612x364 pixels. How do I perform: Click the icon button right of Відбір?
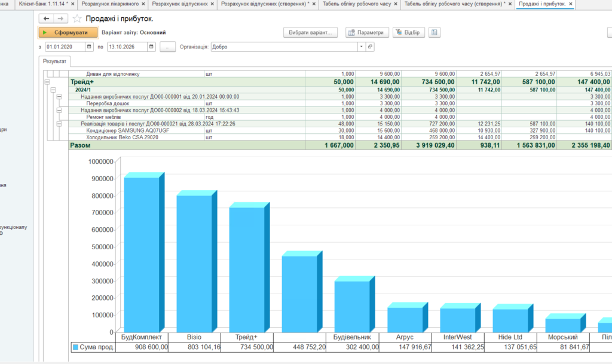[x=434, y=32]
